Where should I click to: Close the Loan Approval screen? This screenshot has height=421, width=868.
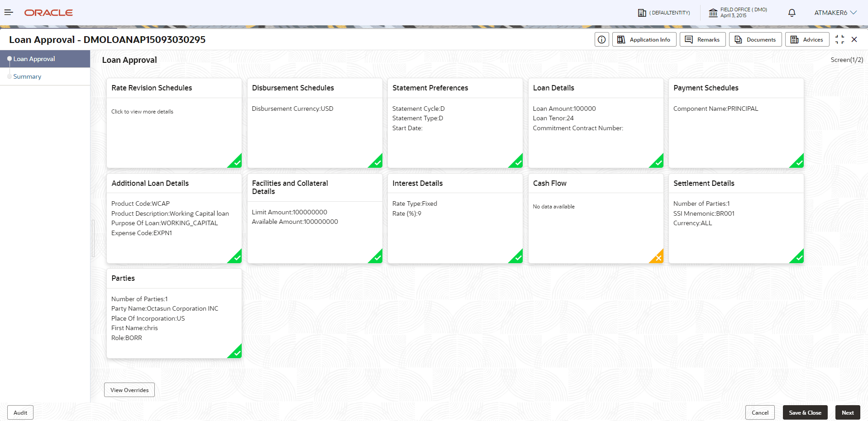point(854,39)
